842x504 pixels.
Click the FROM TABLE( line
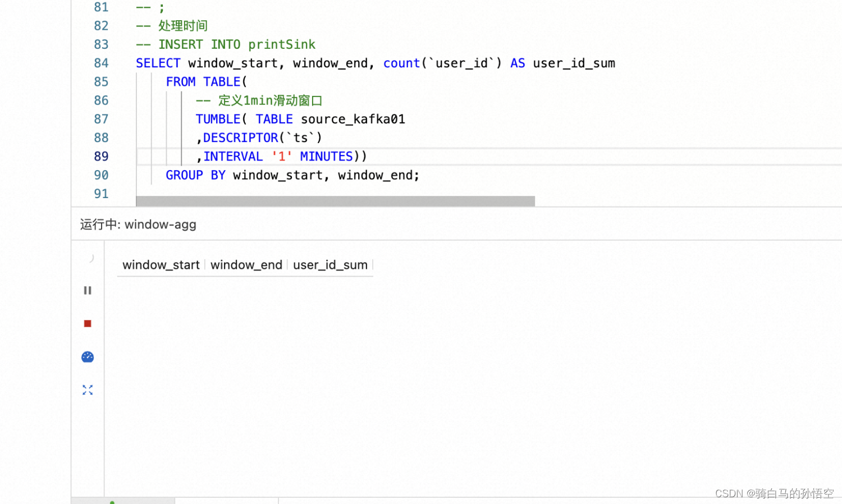pyautogui.click(x=207, y=82)
